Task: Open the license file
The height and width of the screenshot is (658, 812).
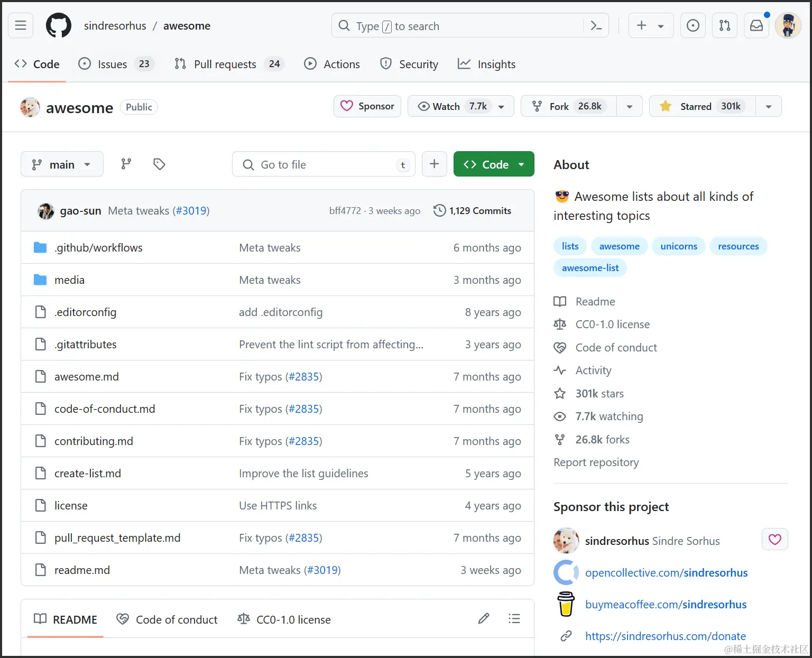Action: (x=71, y=505)
